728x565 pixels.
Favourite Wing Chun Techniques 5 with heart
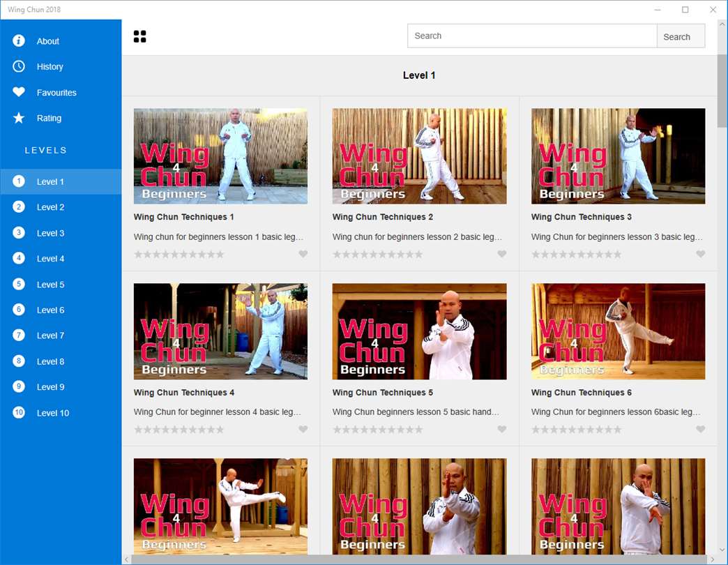(x=502, y=429)
